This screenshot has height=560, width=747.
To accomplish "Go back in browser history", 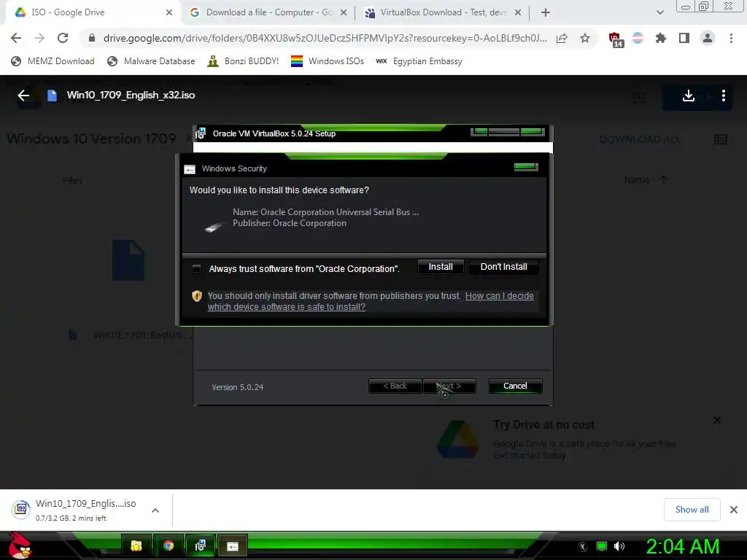I will click(16, 38).
